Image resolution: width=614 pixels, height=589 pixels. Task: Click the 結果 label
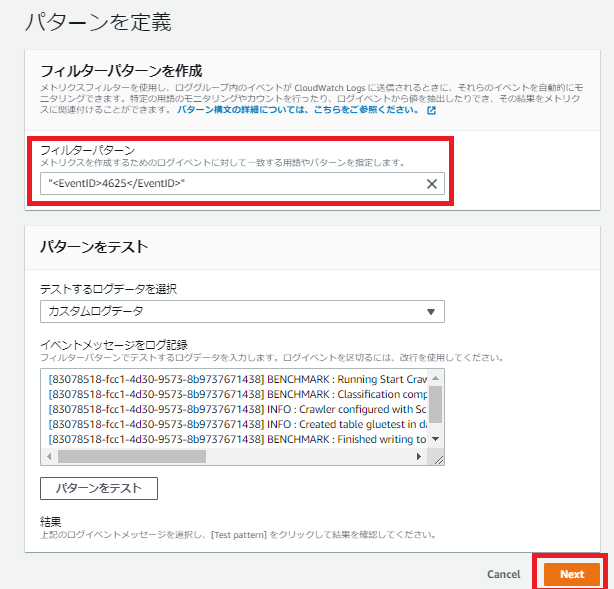pyautogui.click(x=51, y=522)
